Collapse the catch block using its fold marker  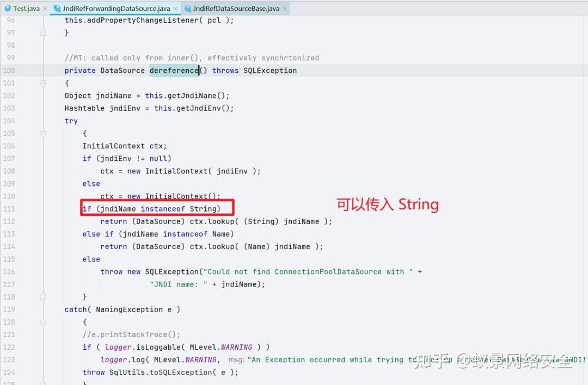tap(43, 322)
